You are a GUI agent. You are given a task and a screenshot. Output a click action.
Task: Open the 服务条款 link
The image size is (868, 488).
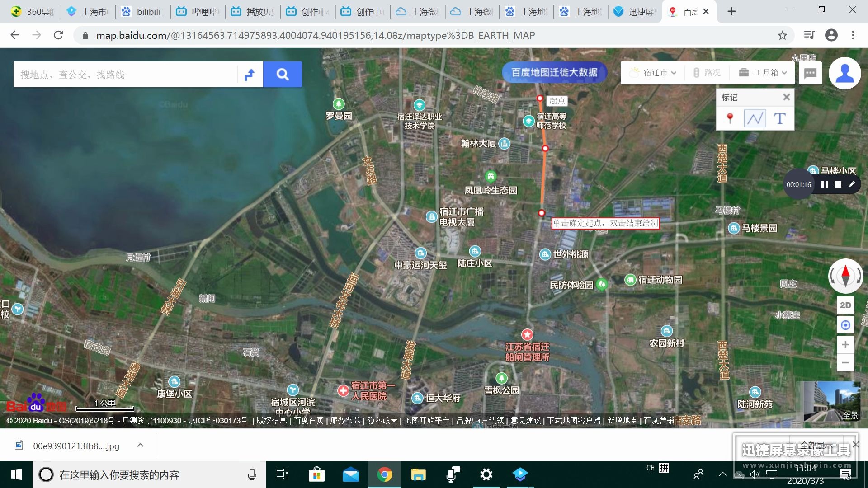(x=345, y=421)
